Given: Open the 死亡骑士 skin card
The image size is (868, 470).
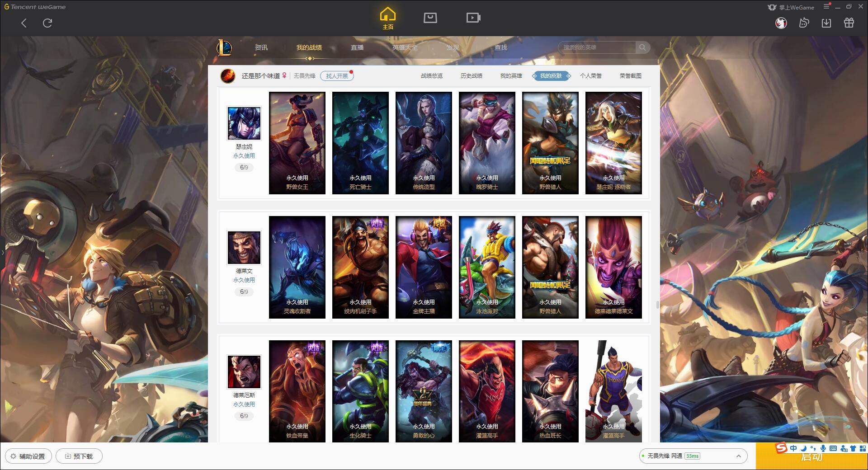Looking at the screenshot, I should pyautogui.click(x=360, y=143).
